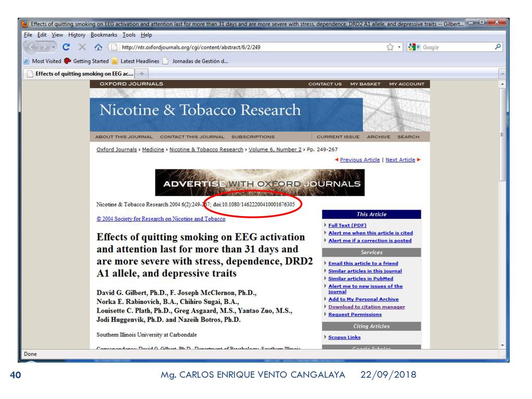This screenshot has height=399, width=532.
Task: Click Oxford Journals breadcrumb link
Action: (x=116, y=149)
